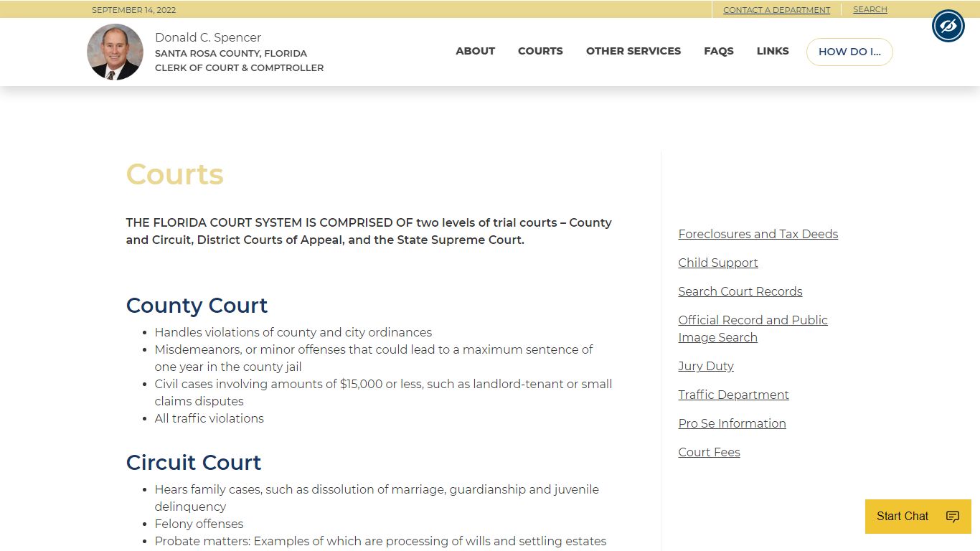Click 'All traffic violations' bullet

209,418
